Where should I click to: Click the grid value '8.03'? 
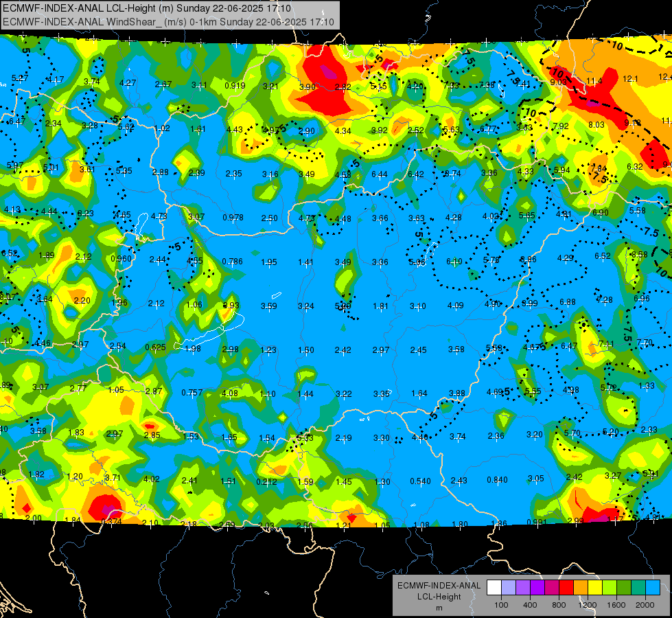[596, 125]
